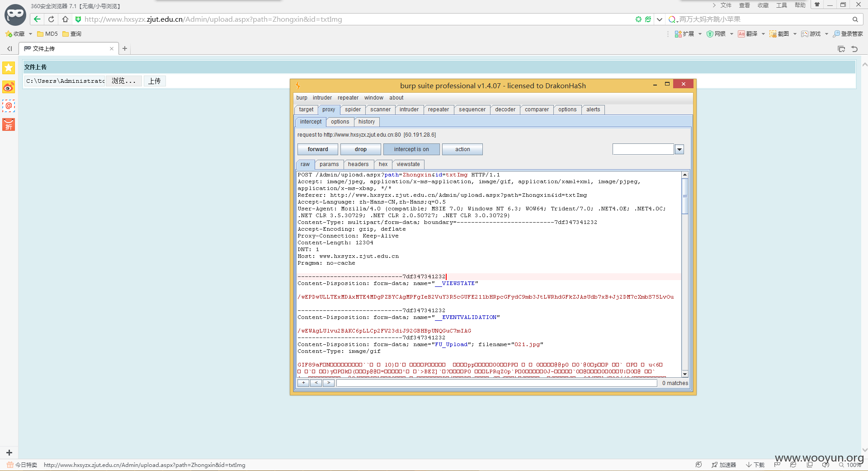Open the intruder menu in Burp menu bar
The image size is (868, 471).
coord(322,98)
